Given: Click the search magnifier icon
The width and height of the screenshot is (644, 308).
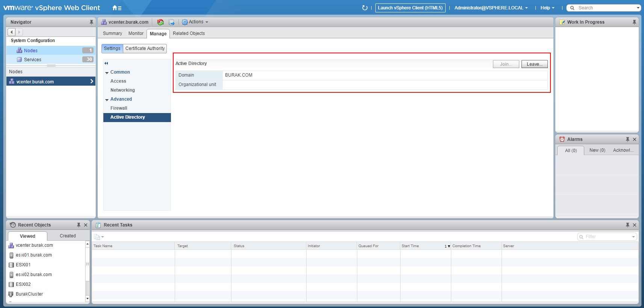Looking at the screenshot, I should [573, 8].
